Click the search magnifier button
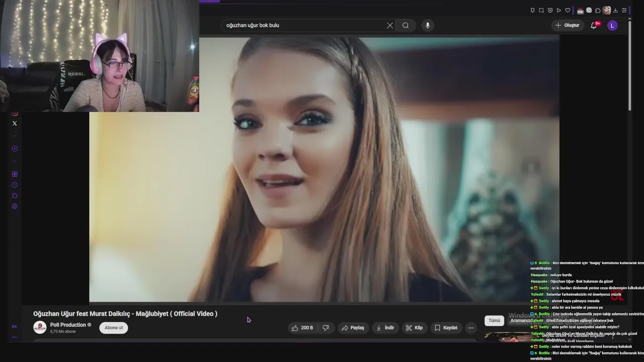This screenshot has height=362, width=644. point(406,25)
